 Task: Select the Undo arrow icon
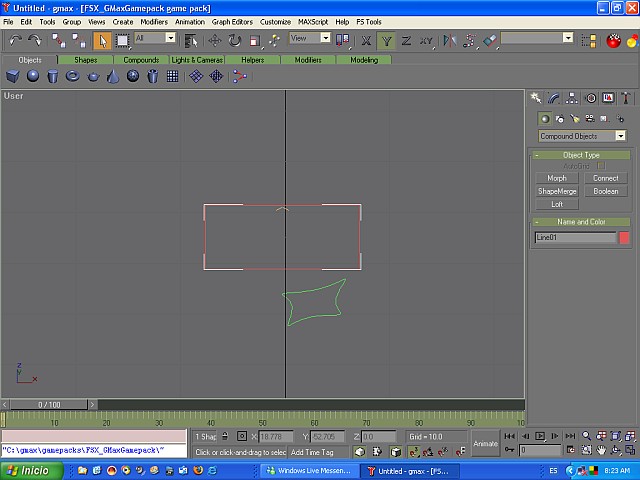(x=15, y=40)
